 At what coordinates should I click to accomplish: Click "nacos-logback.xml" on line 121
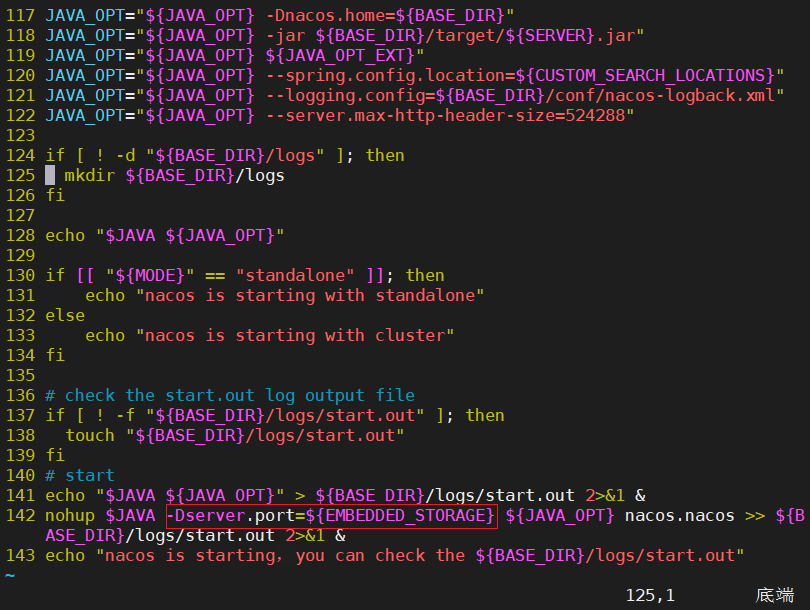click(x=690, y=96)
